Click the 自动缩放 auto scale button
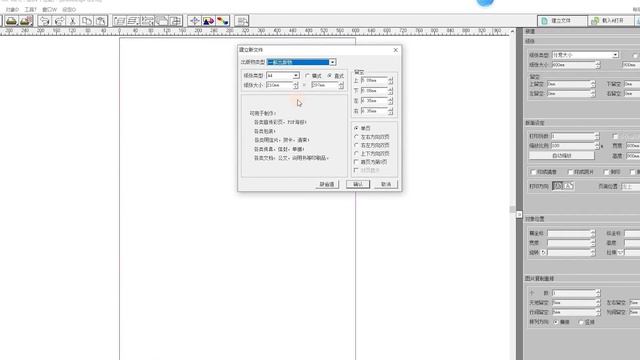This screenshot has height=360, width=640. (562, 156)
